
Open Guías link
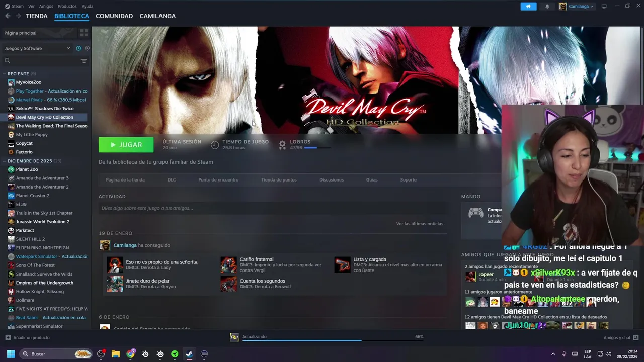pos(372,179)
